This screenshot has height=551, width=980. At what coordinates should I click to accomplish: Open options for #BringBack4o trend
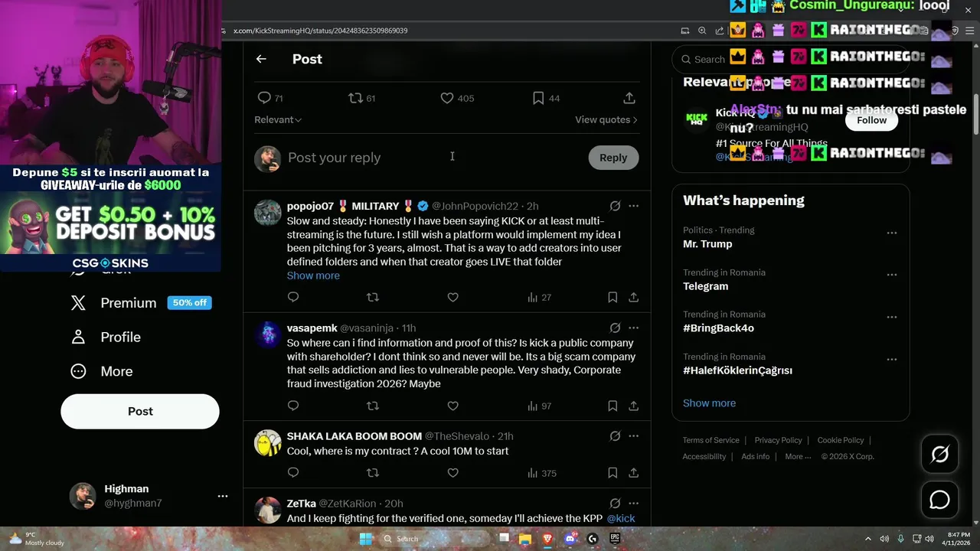point(892,317)
